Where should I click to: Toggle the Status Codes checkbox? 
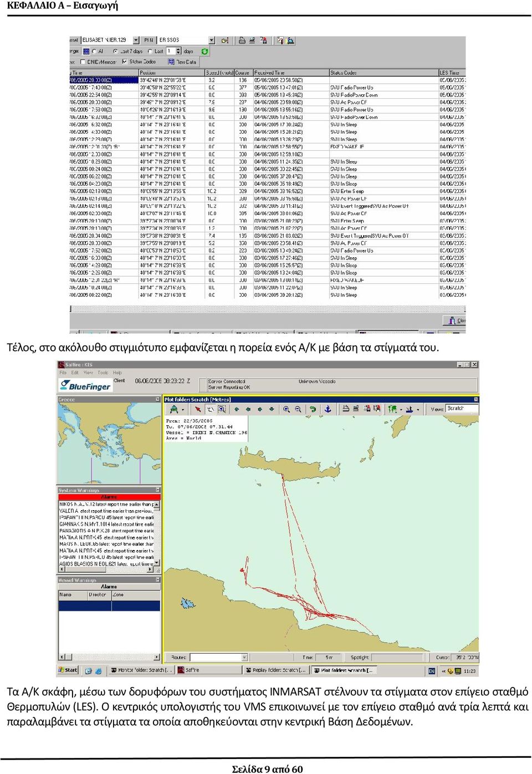click(x=125, y=62)
